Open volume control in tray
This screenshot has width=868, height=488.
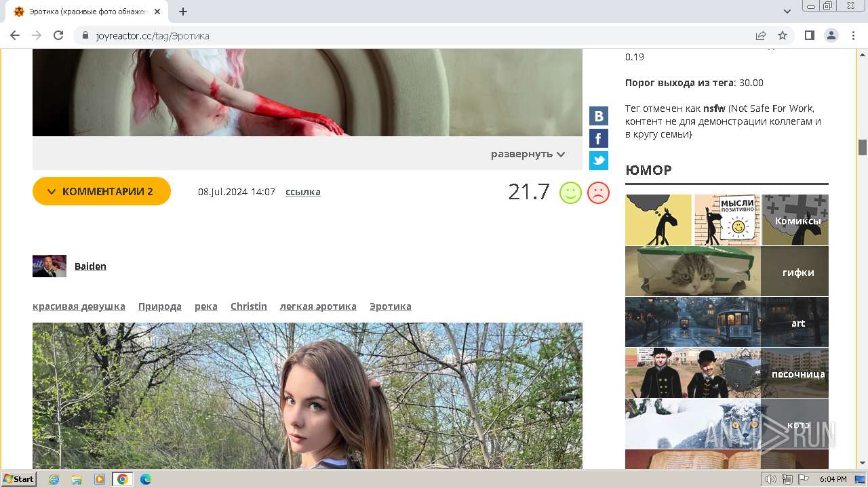tap(770, 479)
